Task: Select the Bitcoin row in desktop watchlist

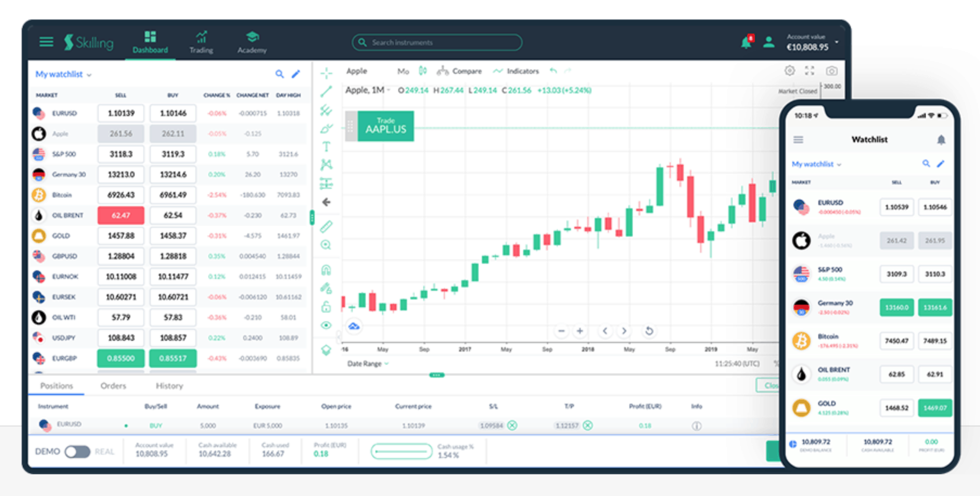Action: (x=168, y=195)
